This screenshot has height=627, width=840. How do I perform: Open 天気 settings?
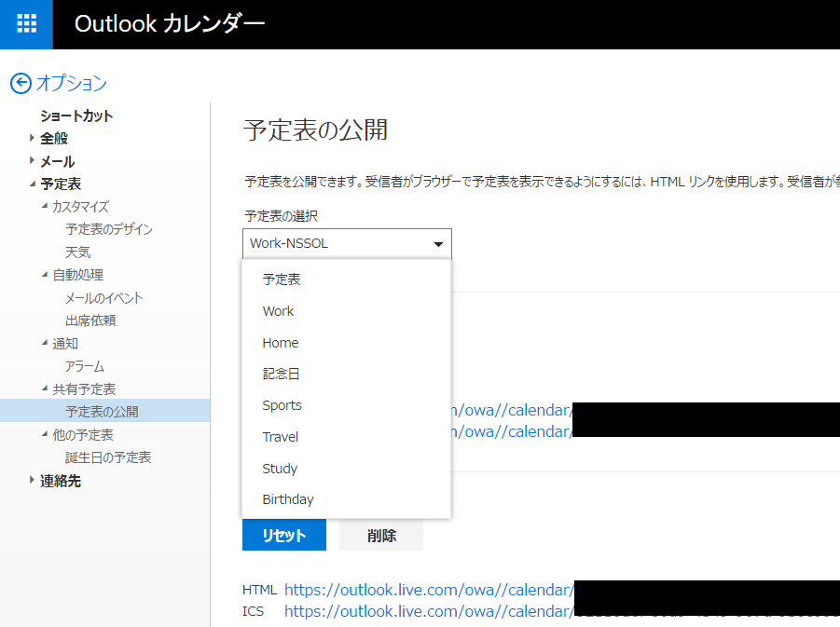[78, 252]
